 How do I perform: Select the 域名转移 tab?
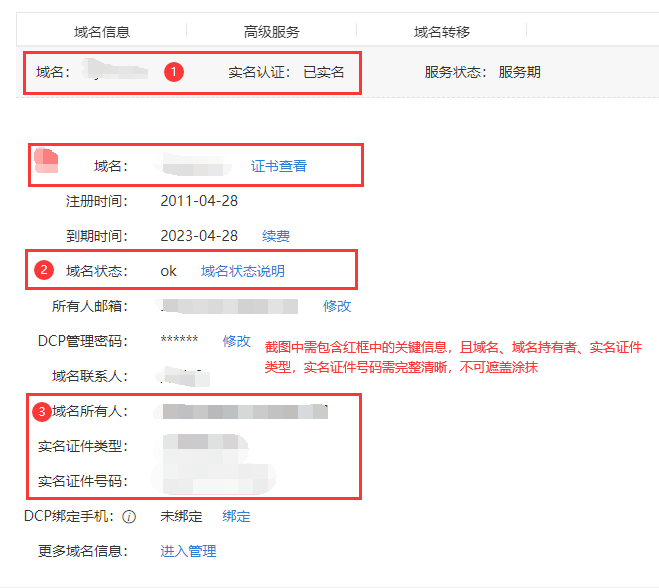pyautogui.click(x=442, y=32)
